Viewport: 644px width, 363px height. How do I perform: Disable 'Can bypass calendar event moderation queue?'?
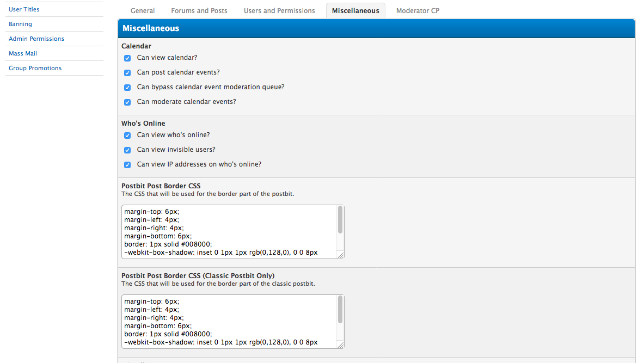tap(127, 88)
